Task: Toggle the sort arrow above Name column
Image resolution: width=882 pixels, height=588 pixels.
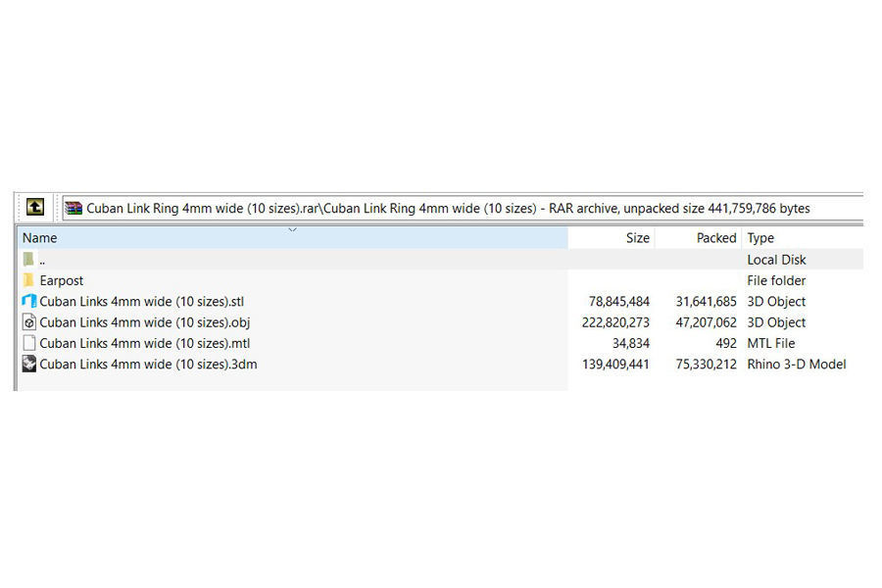Action: pyautogui.click(x=292, y=229)
